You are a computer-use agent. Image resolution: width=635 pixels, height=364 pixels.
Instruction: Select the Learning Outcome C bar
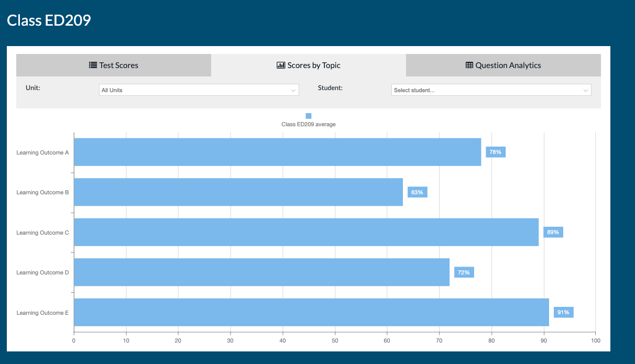[x=306, y=232]
